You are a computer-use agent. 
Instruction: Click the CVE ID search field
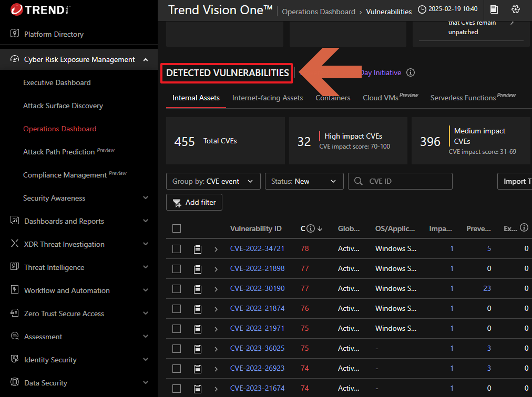(x=405, y=181)
